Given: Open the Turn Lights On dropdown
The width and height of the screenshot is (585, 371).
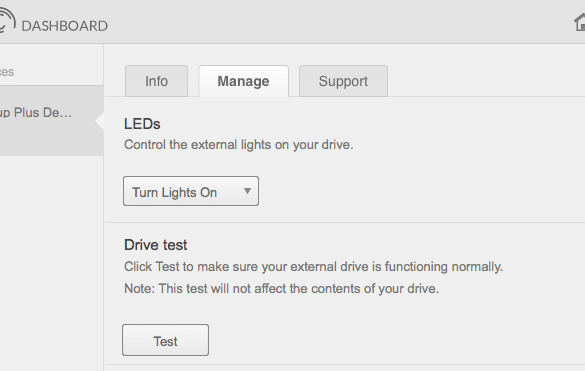Looking at the screenshot, I should [x=191, y=191].
